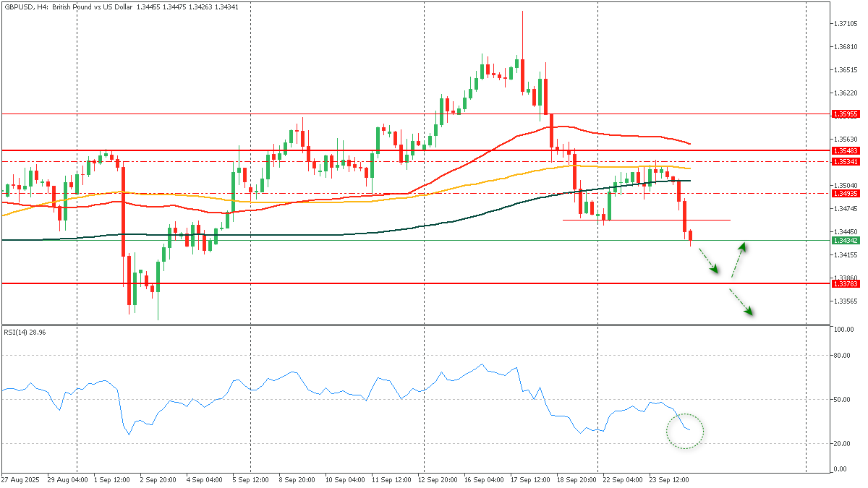The height and width of the screenshot is (488, 868).
Task: Click the lowest downward green arrow below 1.33783
Action: (741, 302)
